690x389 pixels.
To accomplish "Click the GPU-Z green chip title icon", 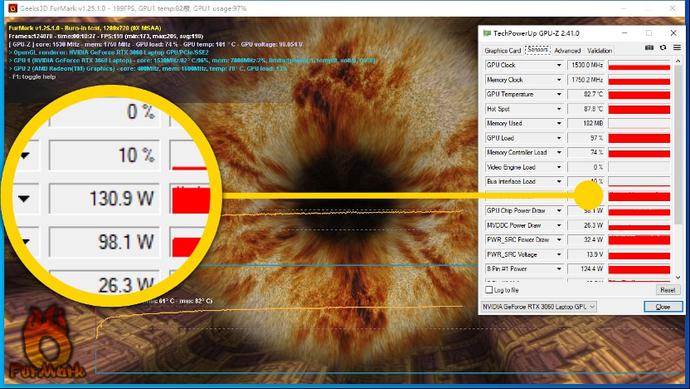I will coord(487,33).
